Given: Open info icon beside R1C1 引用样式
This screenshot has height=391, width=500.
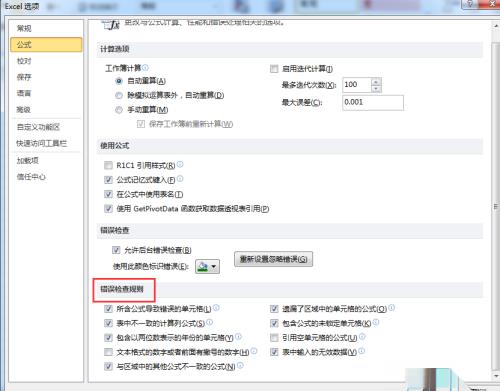Looking at the screenshot, I should click(x=180, y=164).
